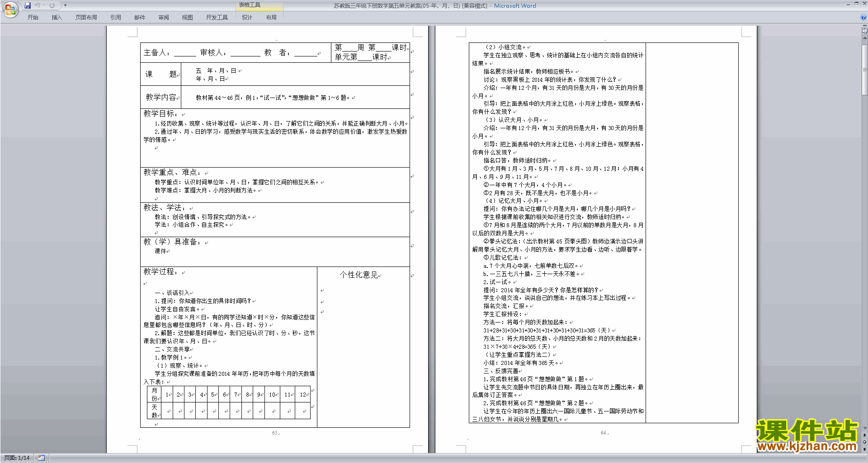Click Previous Page double-arrow button
The image size is (868, 463).
pyautogui.click(x=865, y=435)
